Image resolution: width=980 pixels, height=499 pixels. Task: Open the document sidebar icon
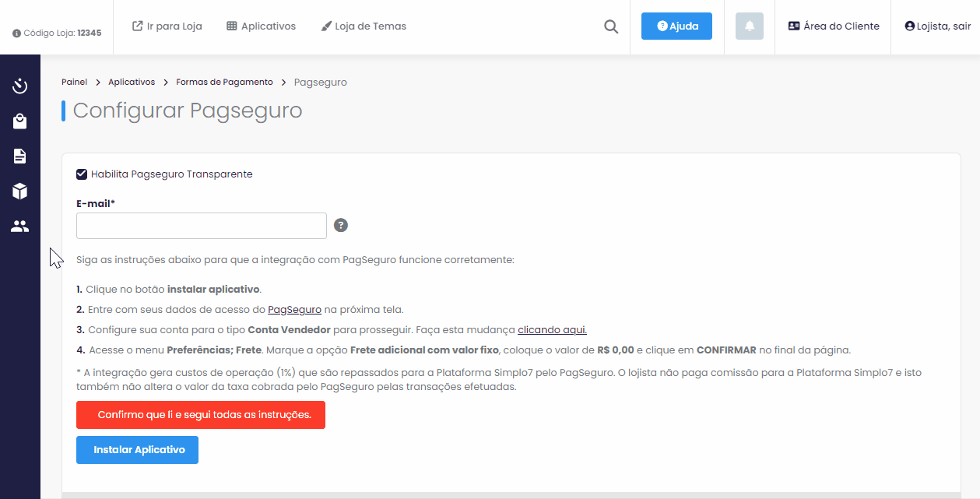(x=20, y=156)
